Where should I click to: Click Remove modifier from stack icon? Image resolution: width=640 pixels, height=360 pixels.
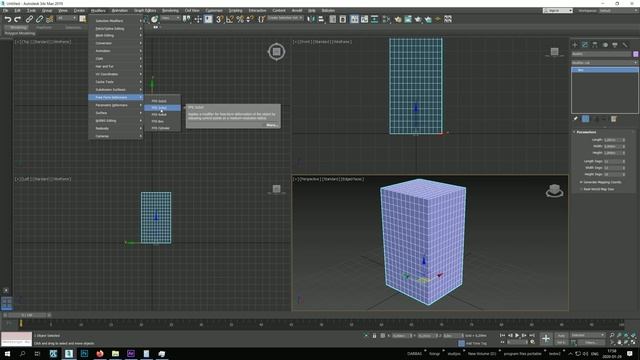point(604,119)
